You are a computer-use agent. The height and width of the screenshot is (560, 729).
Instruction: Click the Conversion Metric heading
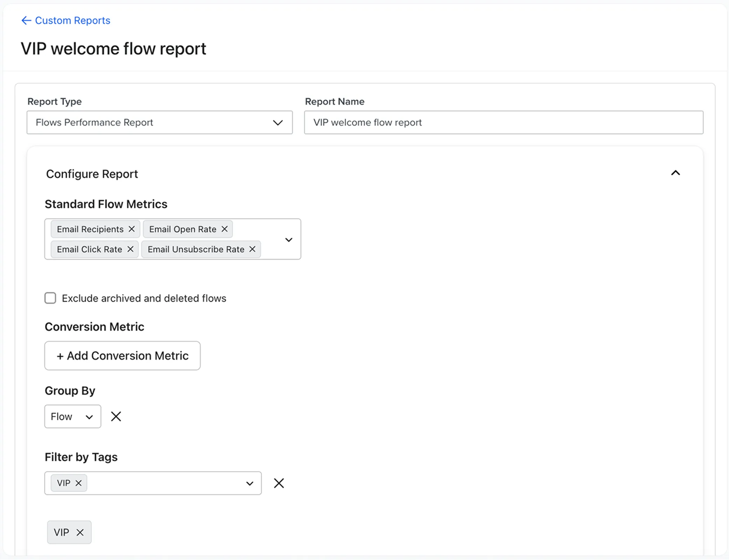tap(95, 327)
